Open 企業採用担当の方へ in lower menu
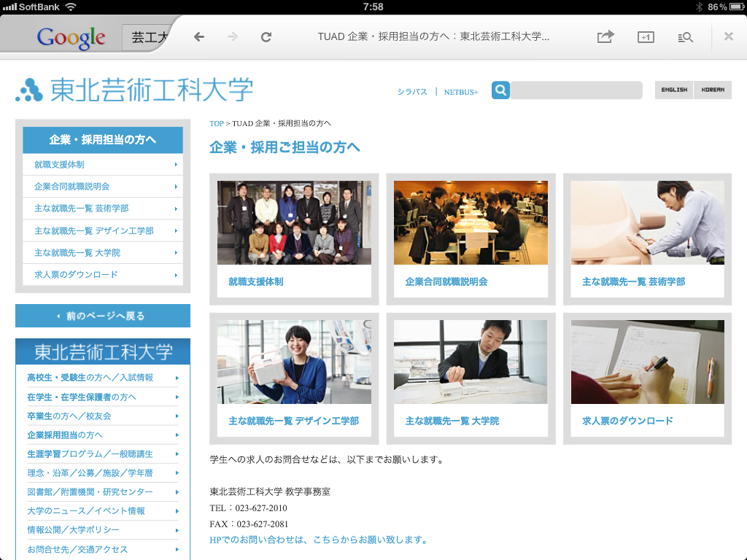 point(103,435)
